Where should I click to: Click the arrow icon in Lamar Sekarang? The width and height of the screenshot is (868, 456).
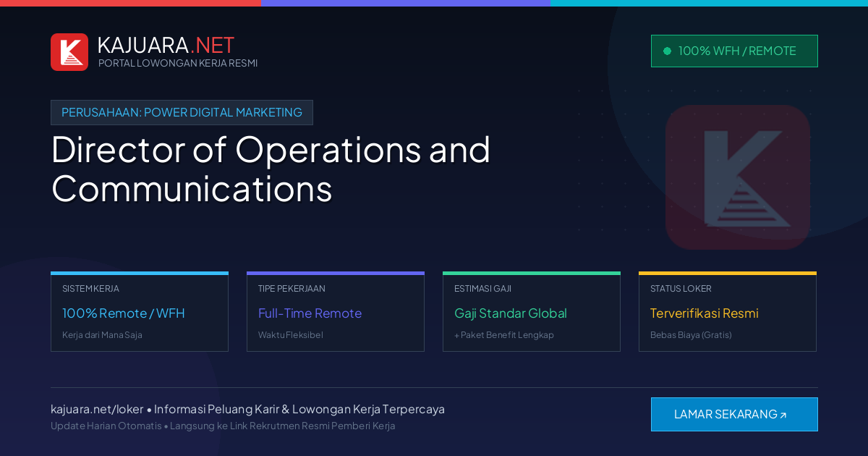click(783, 415)
